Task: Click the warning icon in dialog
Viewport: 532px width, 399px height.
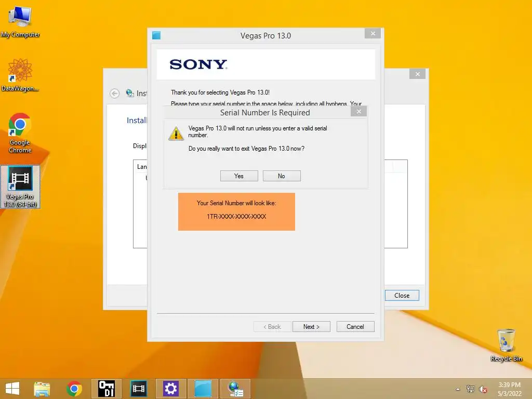Action: click(x=176, y=134)
